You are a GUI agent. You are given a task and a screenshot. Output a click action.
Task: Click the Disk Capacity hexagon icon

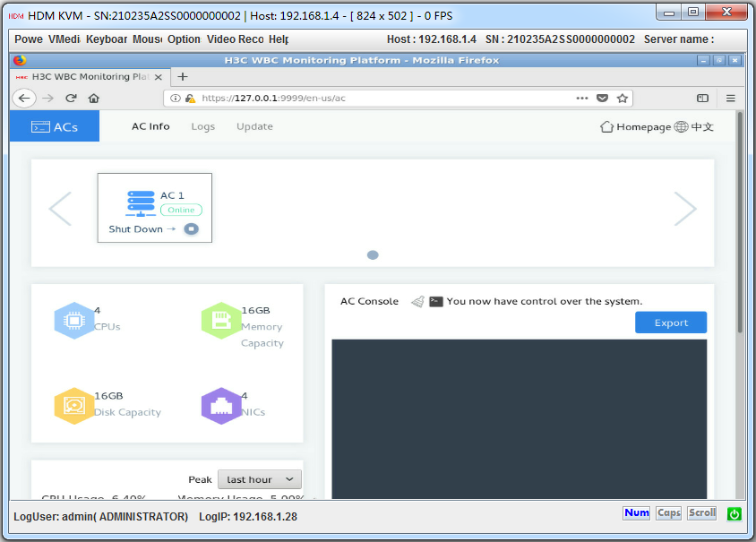[73, 406]
